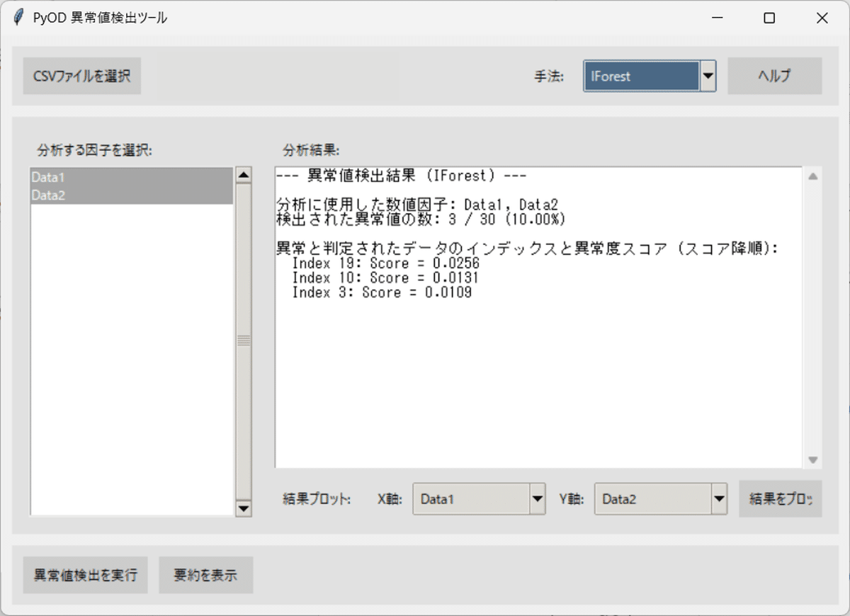Plot results using the 結果をプロット button
This screenshot has height=616, width=850.
(780, 498)
